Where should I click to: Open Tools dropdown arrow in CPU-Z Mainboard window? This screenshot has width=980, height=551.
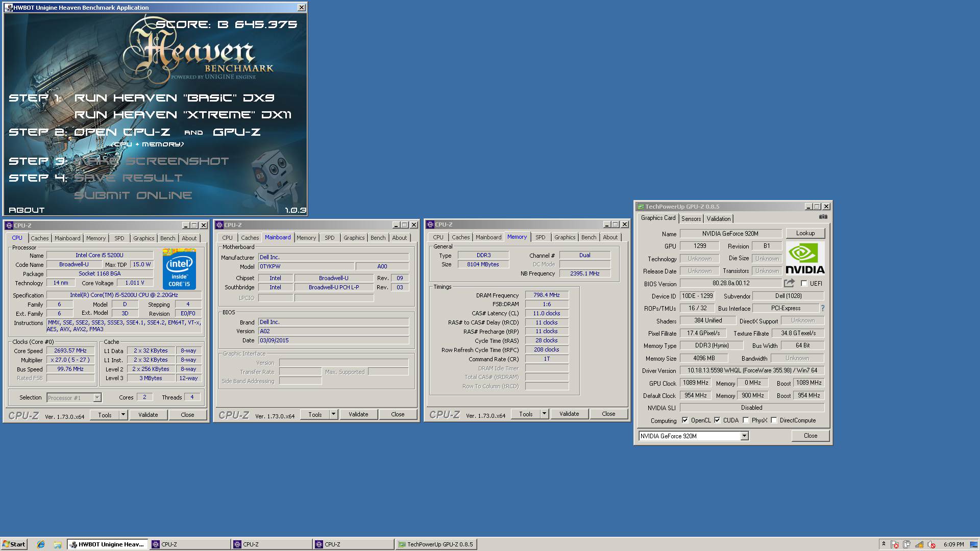coord(333,414)
